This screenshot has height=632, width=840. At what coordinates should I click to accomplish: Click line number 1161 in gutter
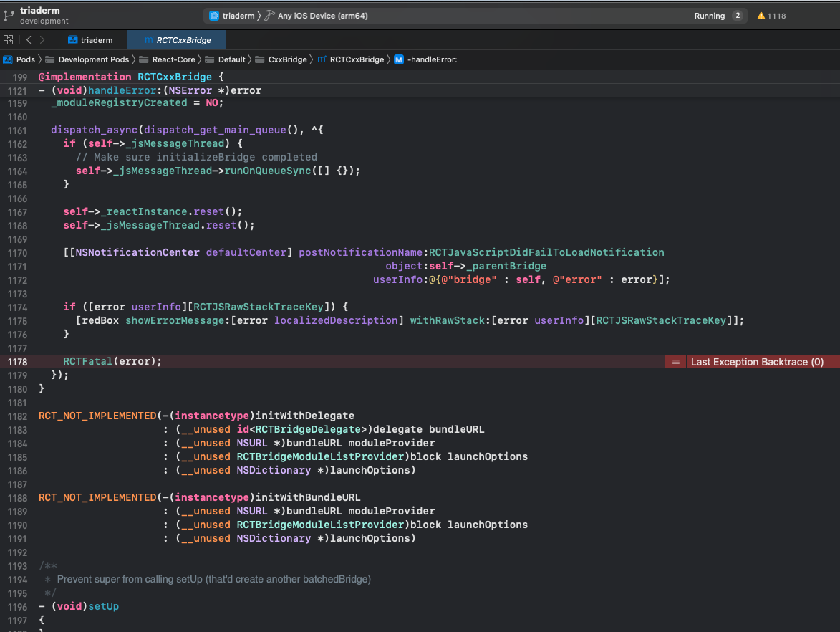click(17, 130)
